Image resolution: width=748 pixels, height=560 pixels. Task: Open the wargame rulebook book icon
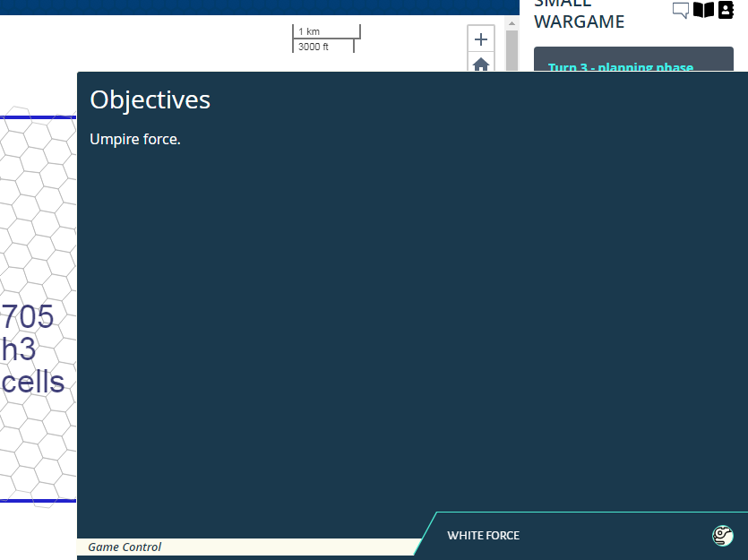[705, 9]
